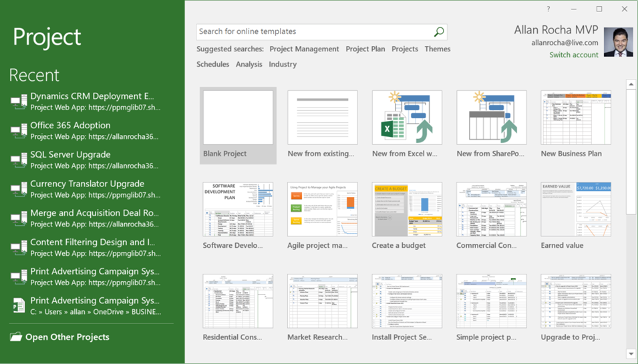Click Themes suggested search
Viewport: 638px width, 364px height.
click(x=438, y=49)
